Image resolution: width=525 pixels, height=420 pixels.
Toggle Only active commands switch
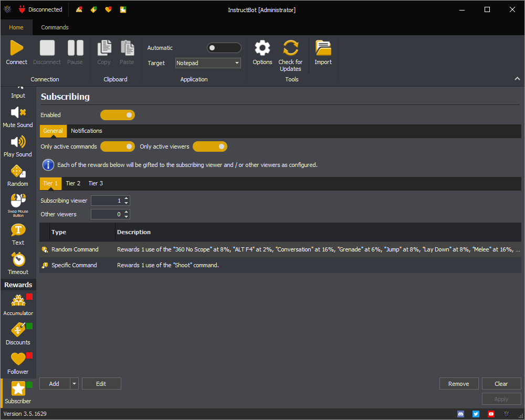(x=118, y=146)
